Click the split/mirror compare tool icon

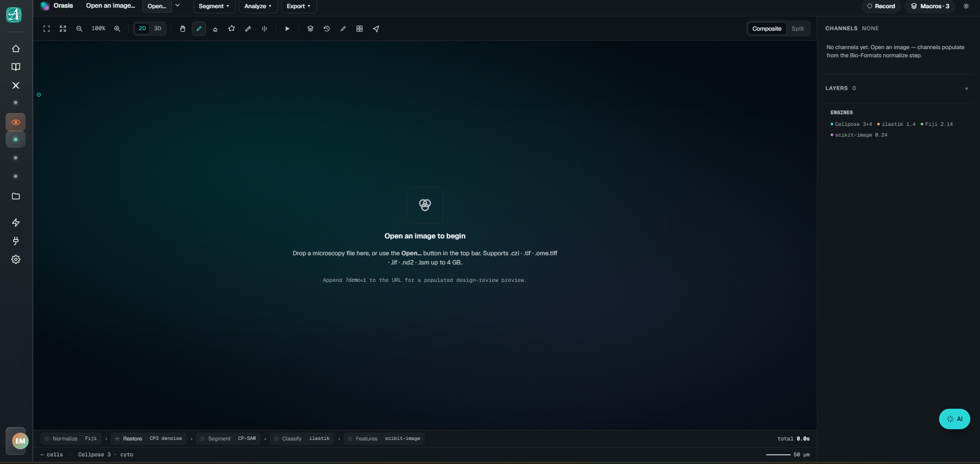(x=264, y=29)
